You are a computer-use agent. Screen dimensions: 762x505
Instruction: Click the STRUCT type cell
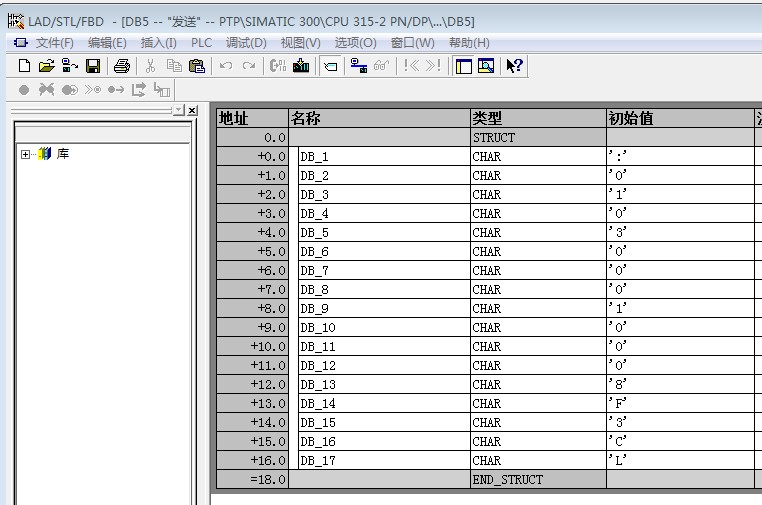coord(538,138)
